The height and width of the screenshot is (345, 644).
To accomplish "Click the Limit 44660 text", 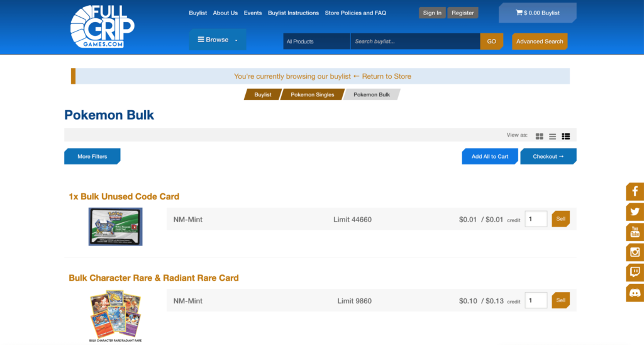I will pyautogui.click(x=352, y=220).
